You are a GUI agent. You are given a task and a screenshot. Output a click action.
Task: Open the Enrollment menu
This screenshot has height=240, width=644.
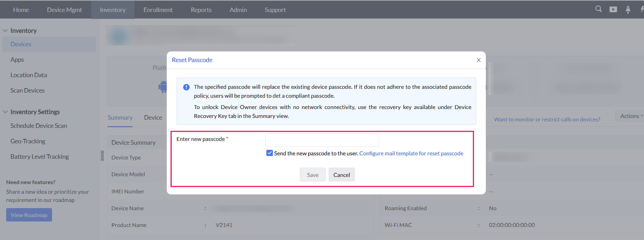click(x=158, y=10)
